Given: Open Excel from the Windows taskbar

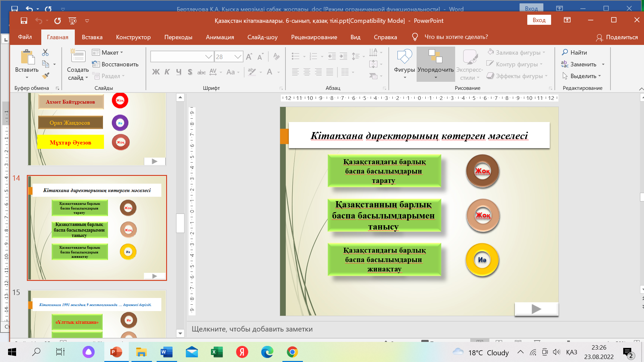Looking at the screenshot, I should pyautogui.click(x=217, y=352).
